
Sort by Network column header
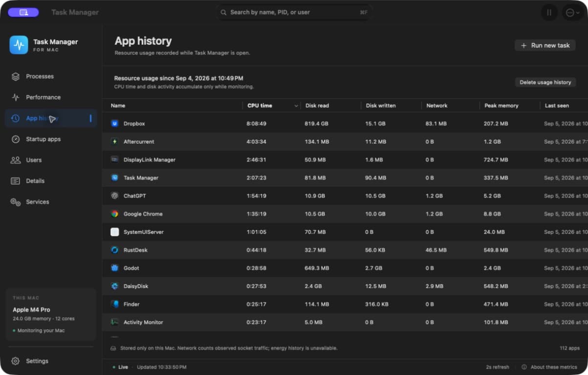(x=437, y=105)
